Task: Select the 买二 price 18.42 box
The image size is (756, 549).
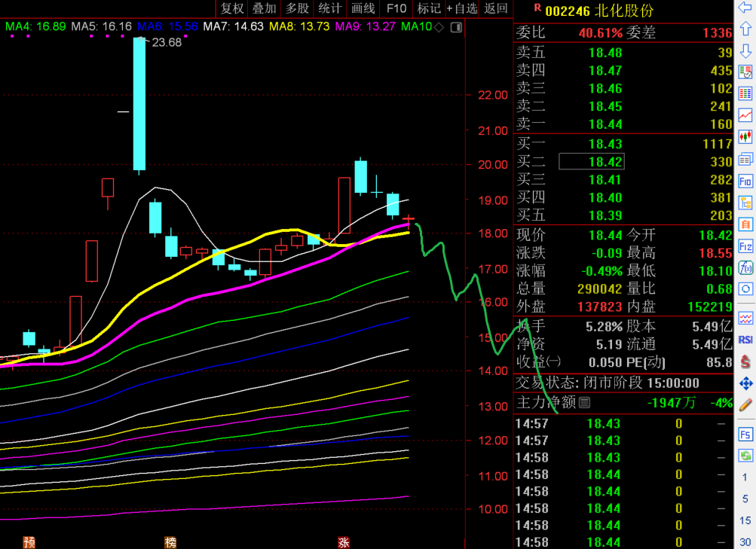Action: point(592,161)
